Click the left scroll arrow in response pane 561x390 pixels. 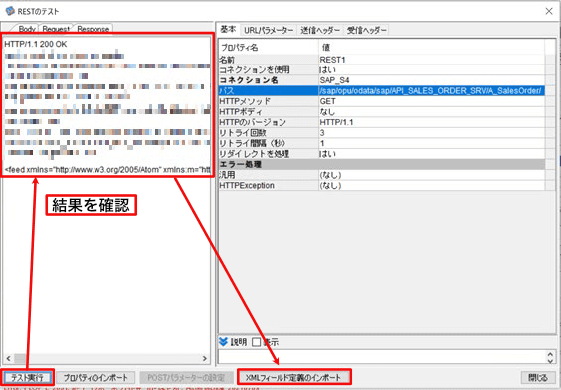[x=9, y=358]
